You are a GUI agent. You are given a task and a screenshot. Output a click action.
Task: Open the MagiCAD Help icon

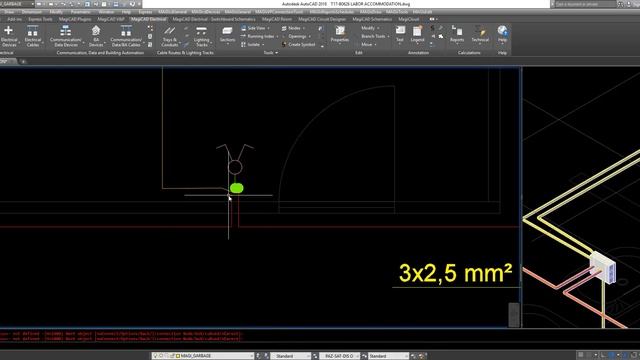(x=502, y=34)
